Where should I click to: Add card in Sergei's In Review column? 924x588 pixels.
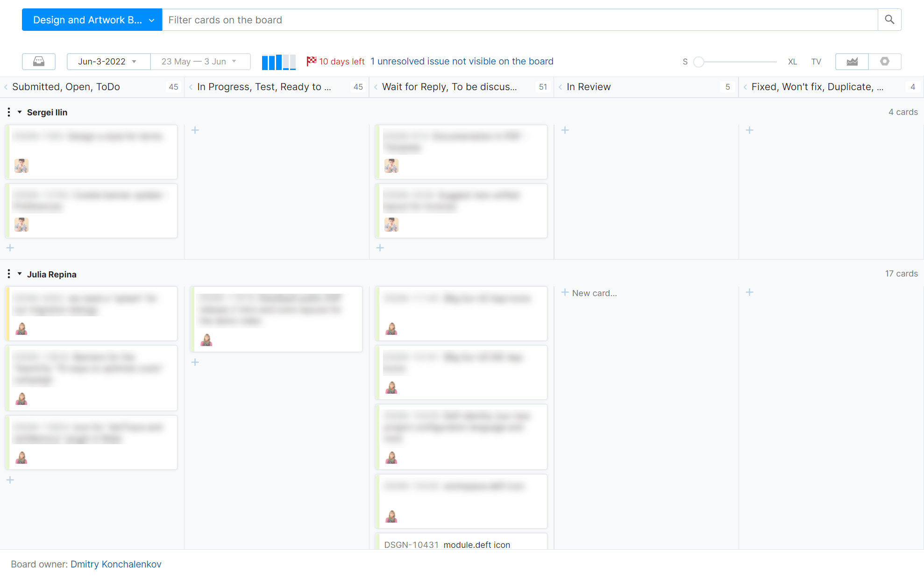click(565, 130)
